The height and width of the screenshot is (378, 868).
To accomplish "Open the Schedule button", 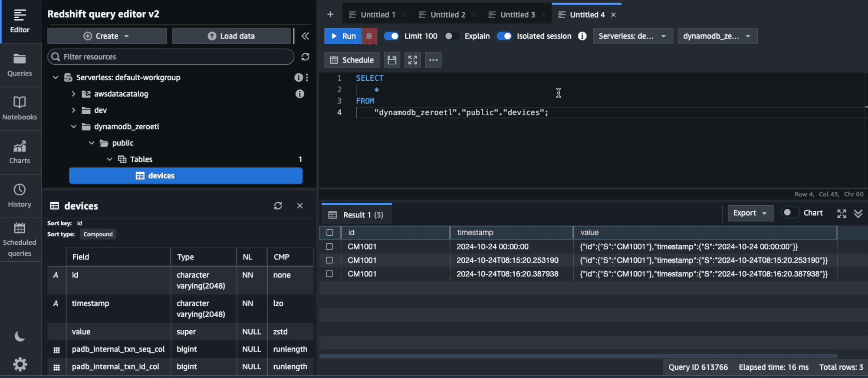I will tap(352, 60).
